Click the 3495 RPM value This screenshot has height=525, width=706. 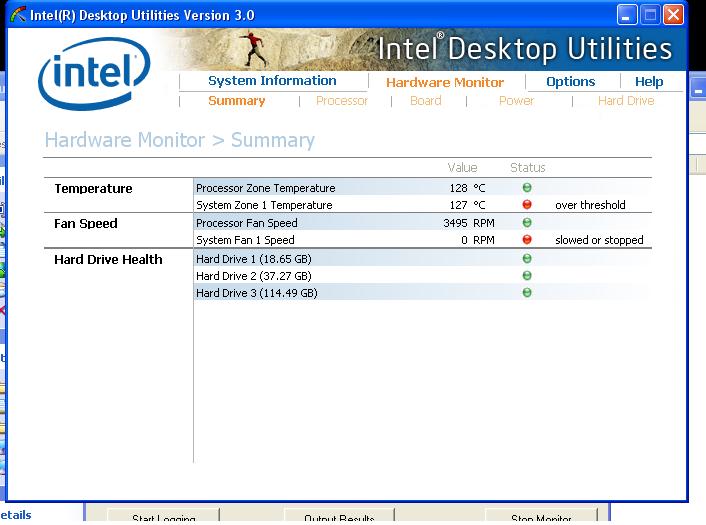pos(469,223)
